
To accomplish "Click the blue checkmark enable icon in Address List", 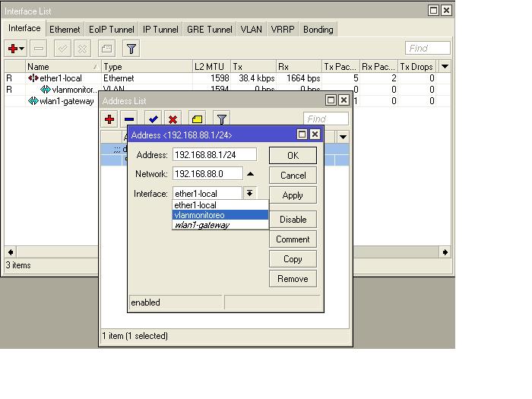I will click(x=154, y=119).
